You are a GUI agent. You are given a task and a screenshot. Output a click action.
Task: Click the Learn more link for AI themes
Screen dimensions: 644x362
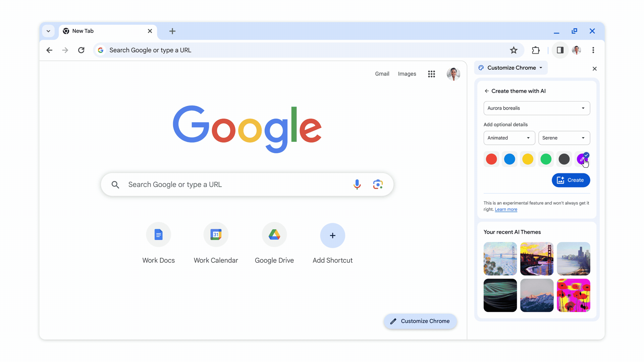pos(506,209)
